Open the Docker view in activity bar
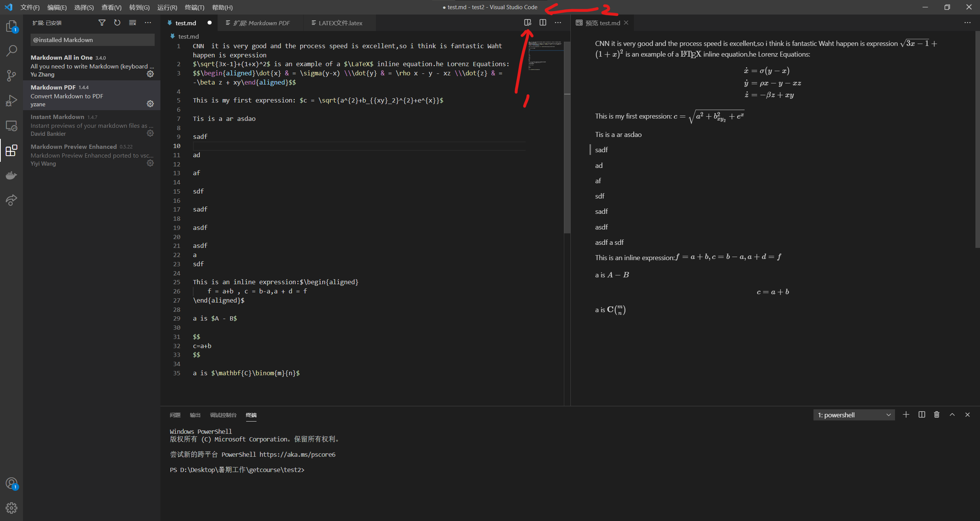 click(x=11, y=176)
